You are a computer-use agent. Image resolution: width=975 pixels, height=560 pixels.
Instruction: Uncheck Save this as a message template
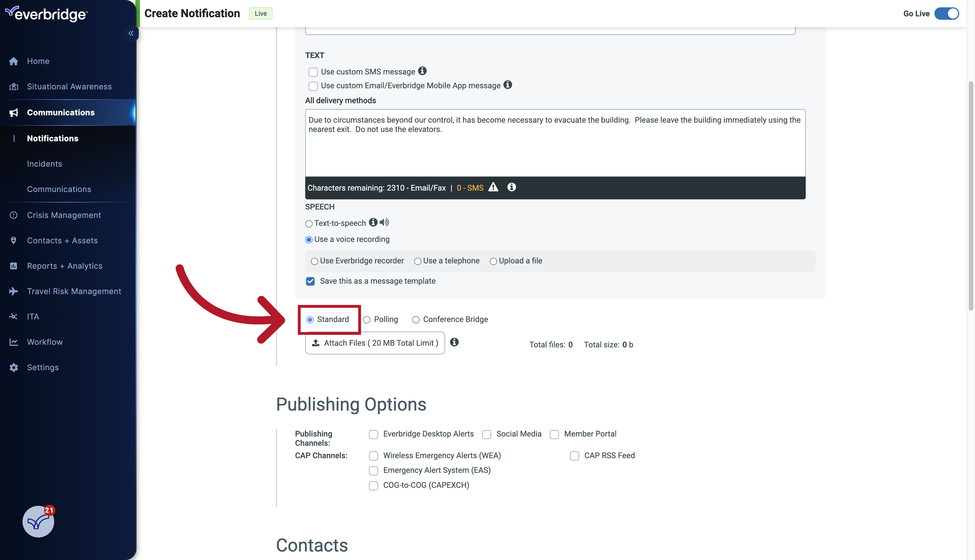click(x=310, y=281)
